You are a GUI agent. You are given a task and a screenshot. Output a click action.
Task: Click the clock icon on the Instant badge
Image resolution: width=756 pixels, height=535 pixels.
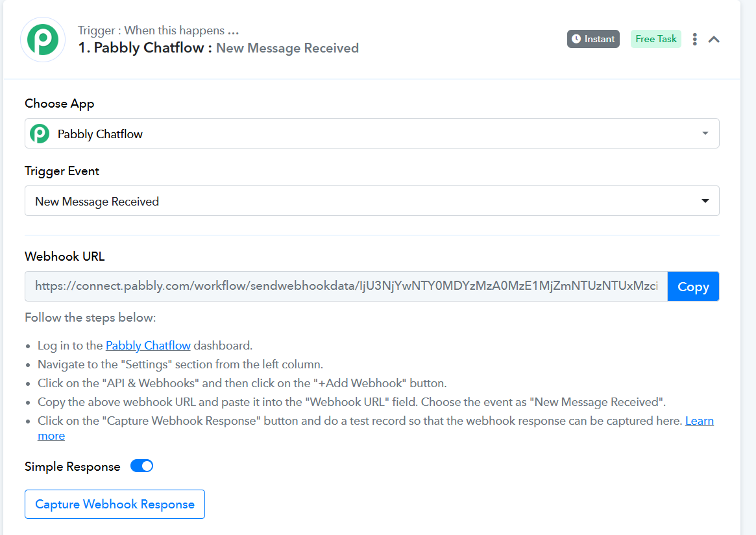click(576, 39)
